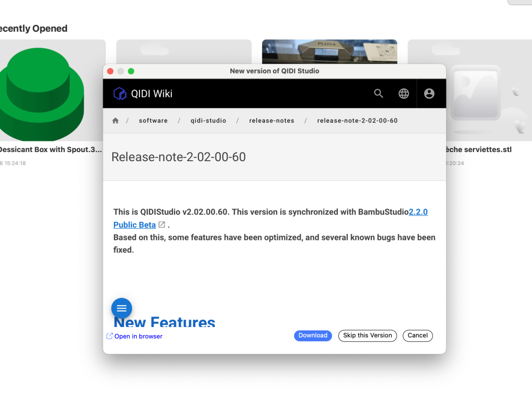Image resolution: width=532 pixels, height=418 pixels.
Task: Open the 'software' breadcrumb
Action: coord(153,120)
